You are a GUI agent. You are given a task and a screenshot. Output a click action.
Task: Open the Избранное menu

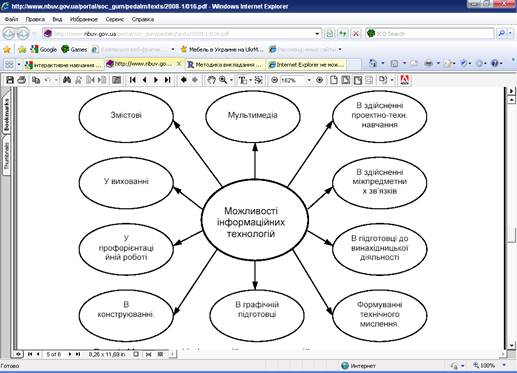84,19
